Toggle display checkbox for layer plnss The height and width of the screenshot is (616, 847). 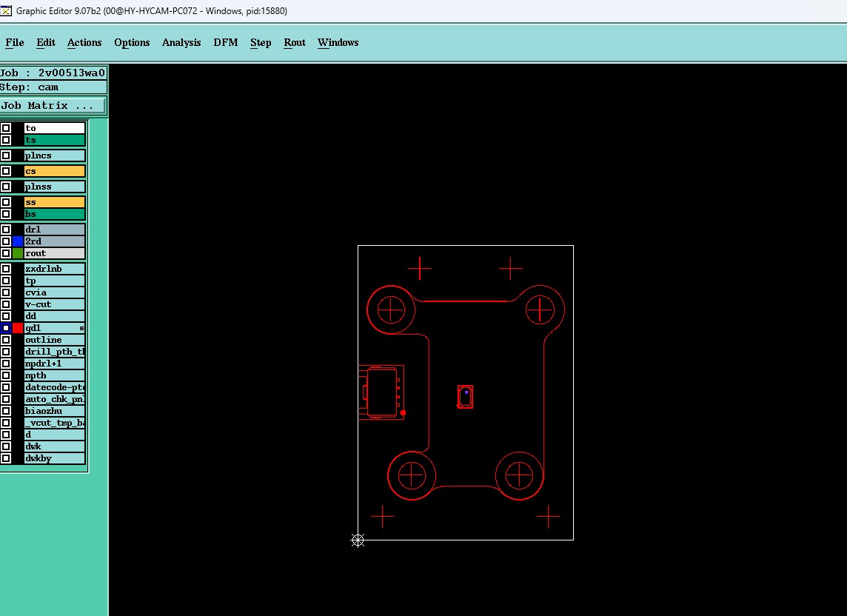tap(6, 187)
